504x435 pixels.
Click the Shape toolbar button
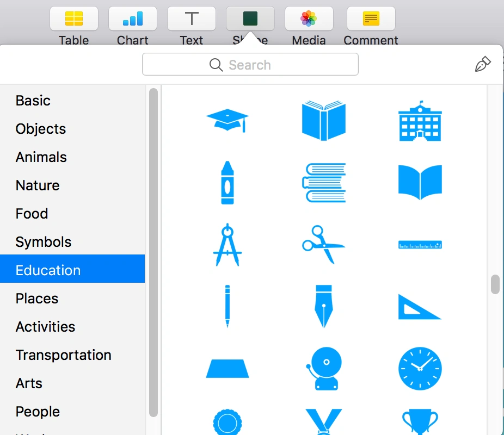click(x=250, y=18)
